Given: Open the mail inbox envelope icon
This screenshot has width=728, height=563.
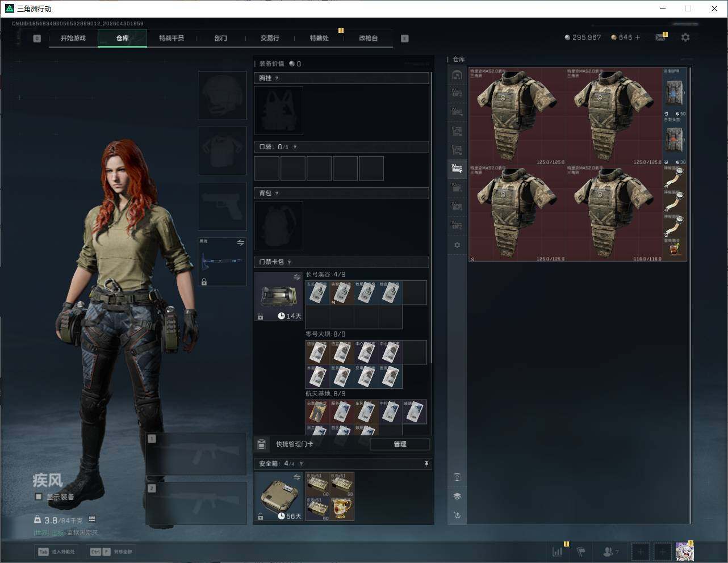Looking at the screenshot, I should [x=660, y=37].
